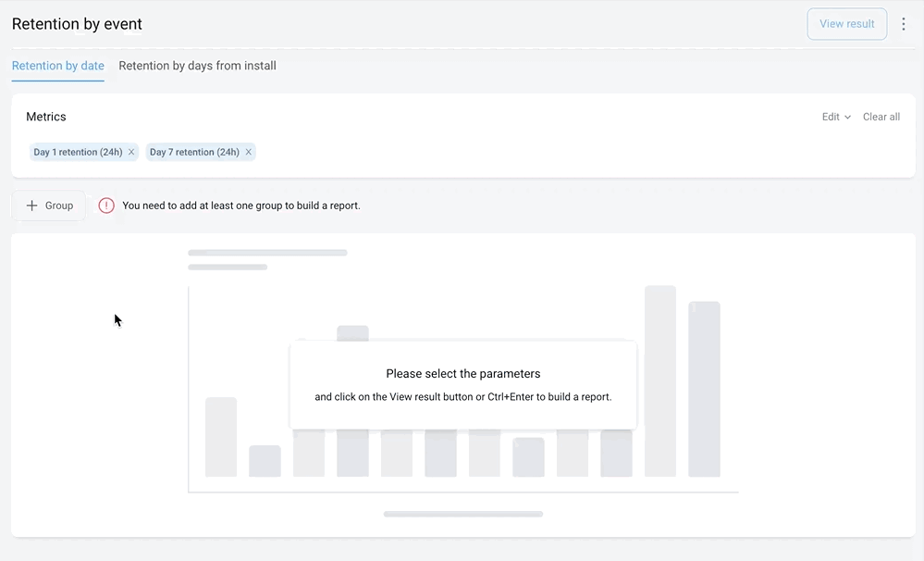This screenshot has height=561, width=924.
Task: Click the 'Please select the parameters' message
Action: coord(462,374)
